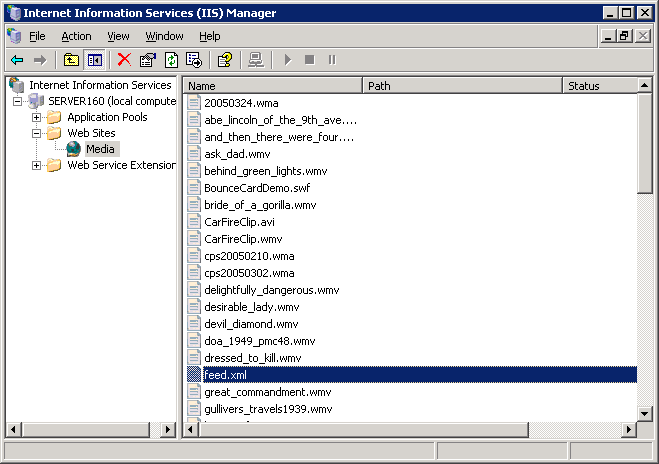Select file 20050324.wma
This screenshot has height=464, width=659.
241,103
